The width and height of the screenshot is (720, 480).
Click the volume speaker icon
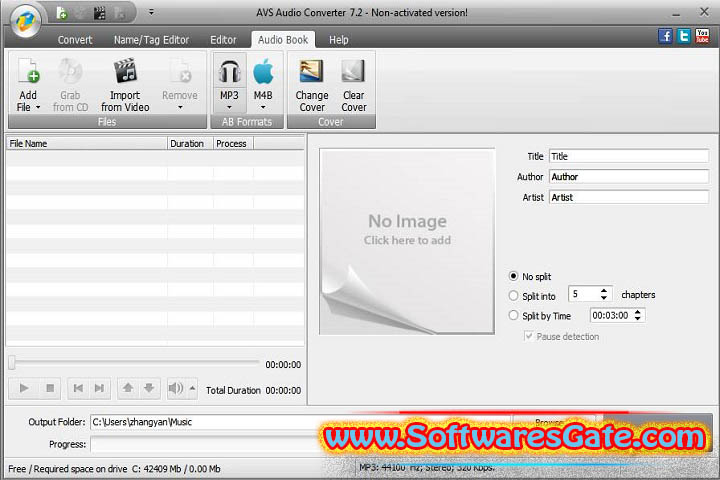(x=176, y=389)
